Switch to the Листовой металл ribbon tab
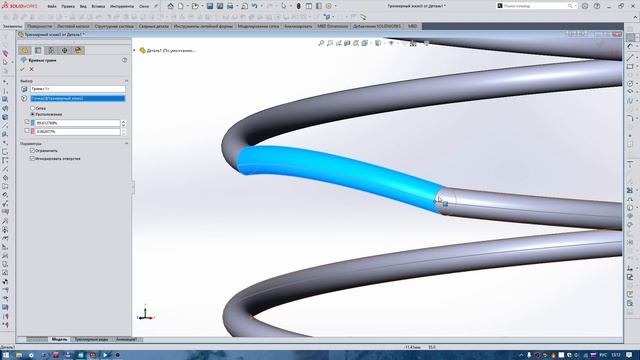 pos(73,26)
